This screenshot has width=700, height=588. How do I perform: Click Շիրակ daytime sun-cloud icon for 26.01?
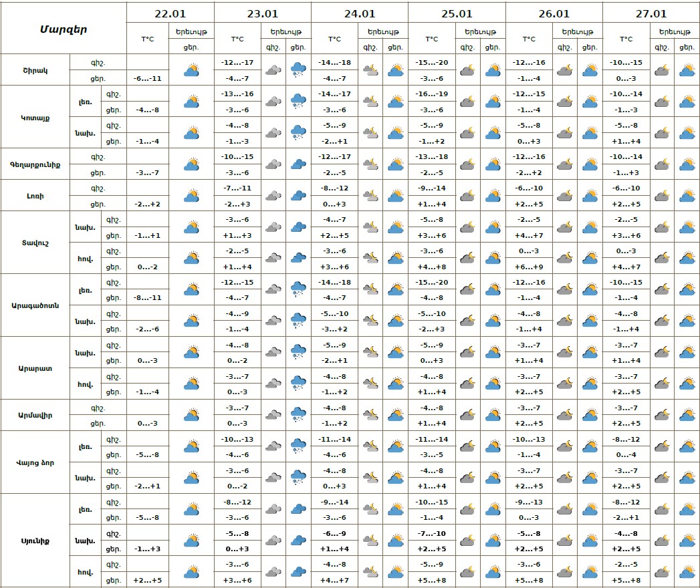[x=590, y=69]
